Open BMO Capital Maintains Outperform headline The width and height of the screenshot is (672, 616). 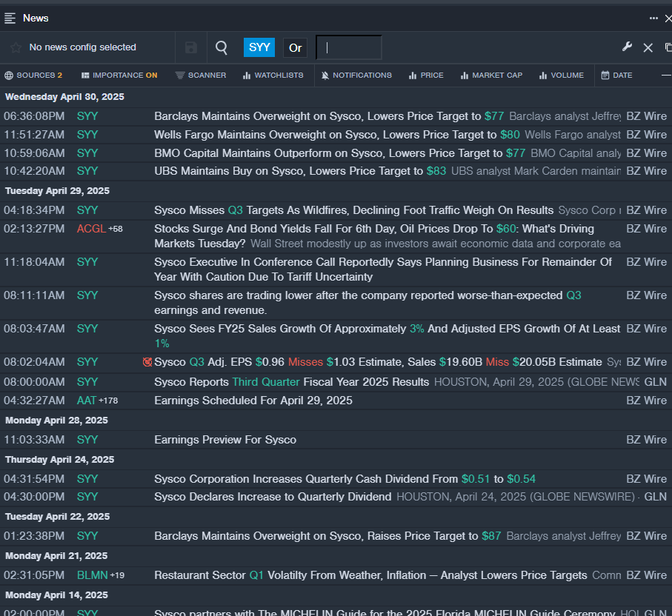(x=339, y=153)
